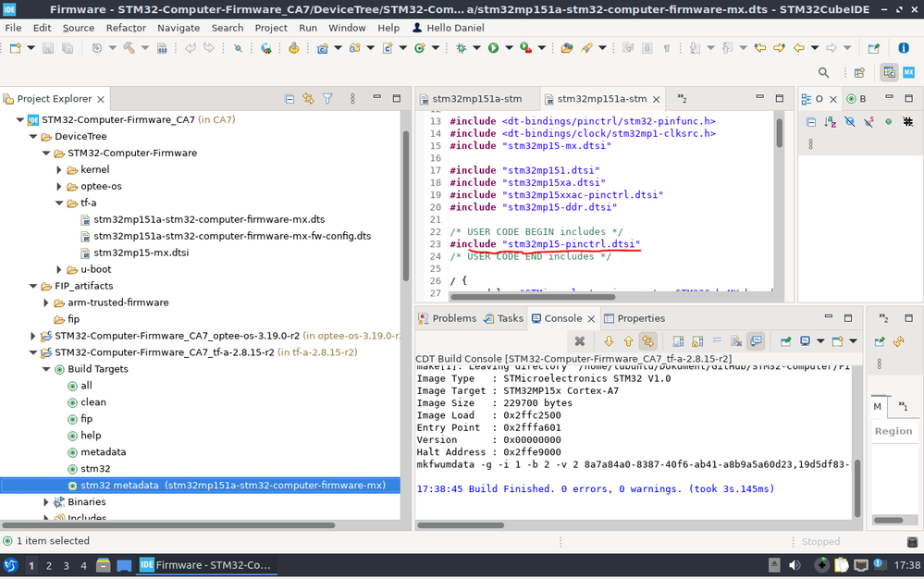The height and width of the screenshot is (579, 924).
Task: Open the STM32CubeMX device configuration perspective
Action: (908, 72)
